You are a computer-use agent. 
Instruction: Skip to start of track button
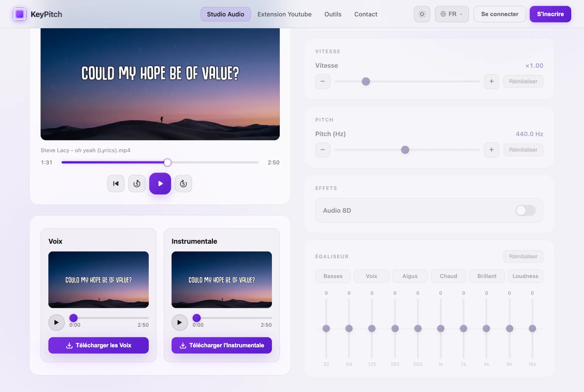pyautogui.click(x=116, y=184)
